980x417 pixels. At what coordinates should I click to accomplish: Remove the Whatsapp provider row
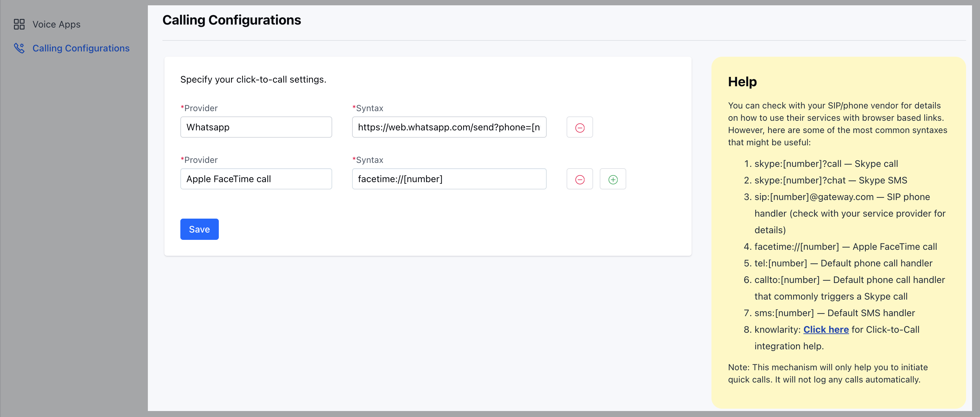coord(580,128)
